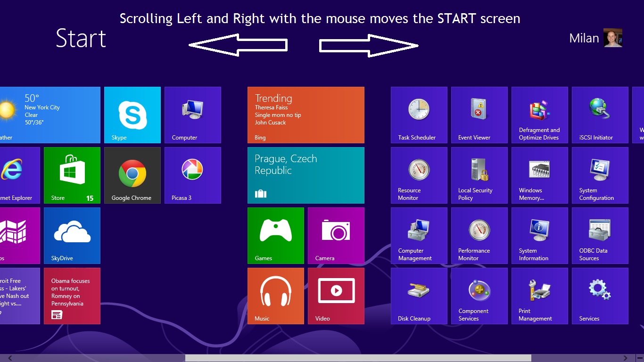Open ODBC Data Sources tile
The height and width of the screenshot is (362, 644).
(600, 236)
